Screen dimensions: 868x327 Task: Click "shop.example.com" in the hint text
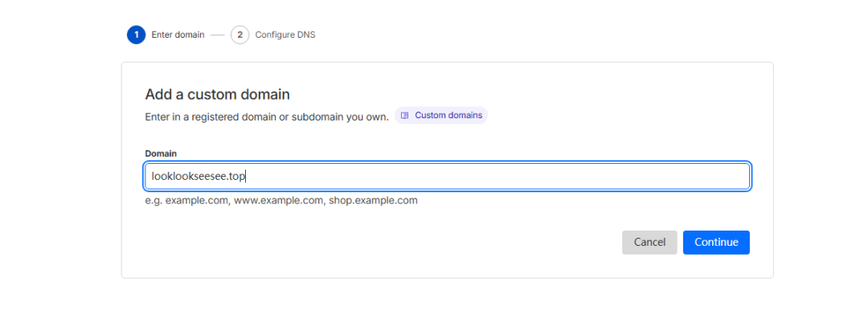[372, 200]
